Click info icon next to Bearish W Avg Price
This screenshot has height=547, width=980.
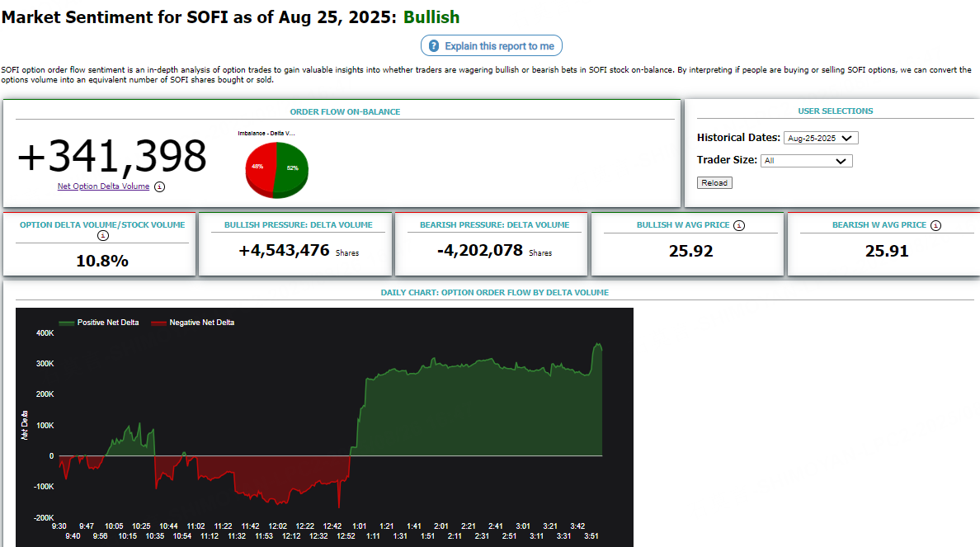click(935, 226)
